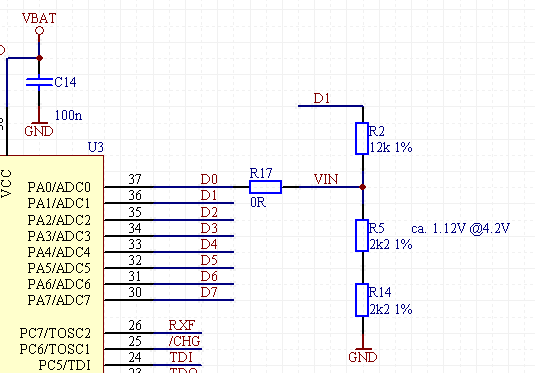Select the R2 resistor symbol

pos(362,139)
